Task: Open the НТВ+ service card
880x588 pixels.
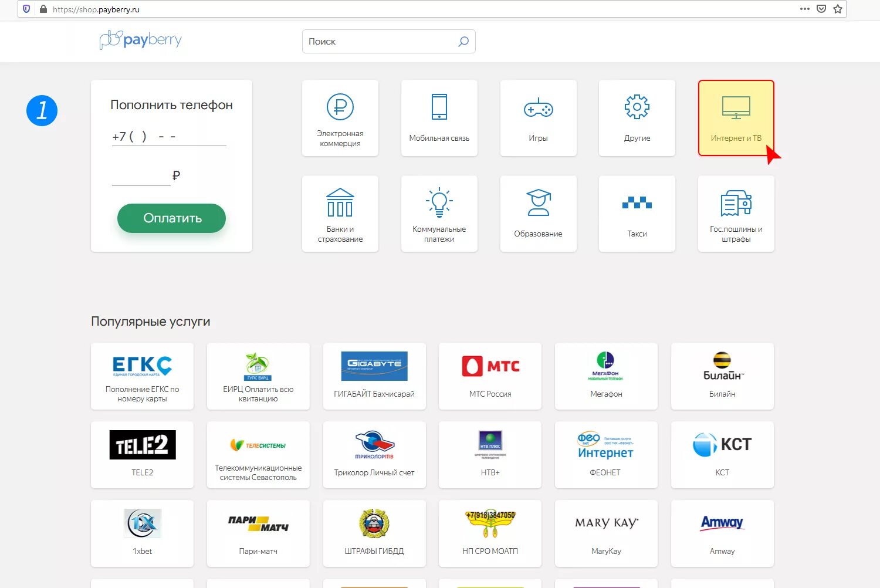Action: [x=490, y=455]
